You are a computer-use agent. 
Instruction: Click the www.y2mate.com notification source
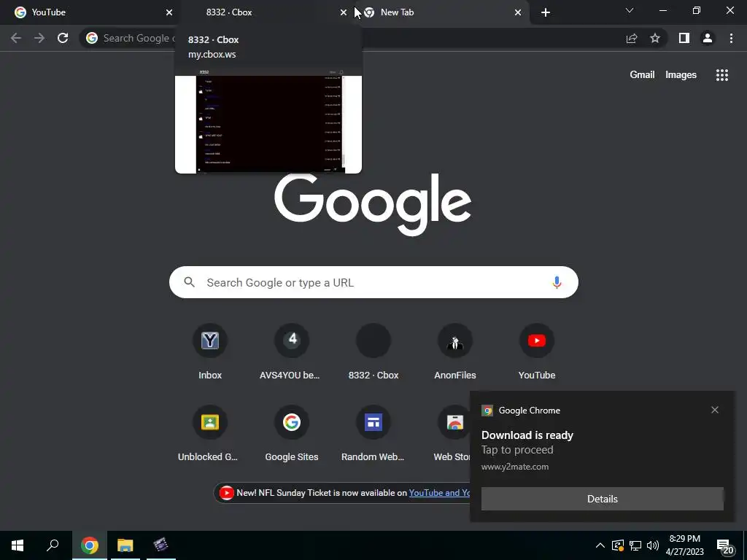(515, 467)
